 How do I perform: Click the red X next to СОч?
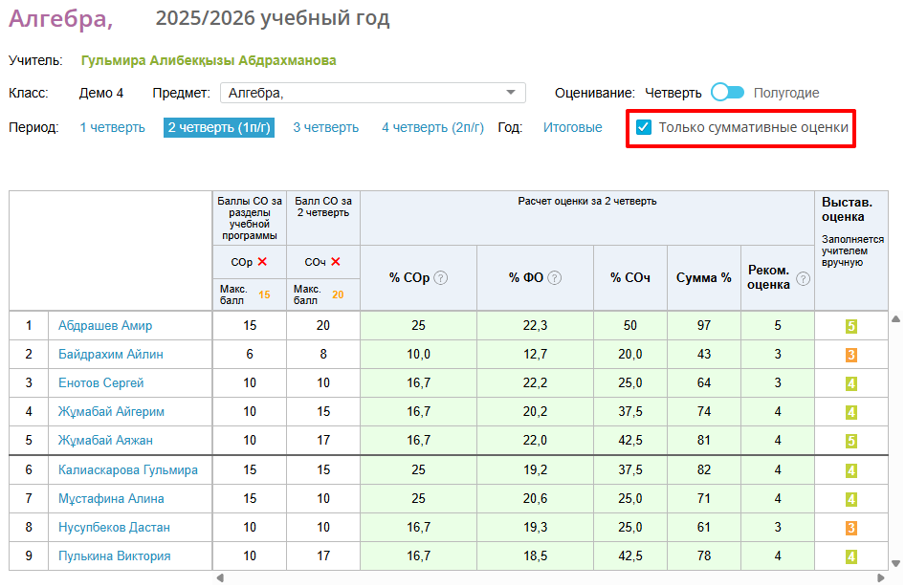(x=336, y=262)
